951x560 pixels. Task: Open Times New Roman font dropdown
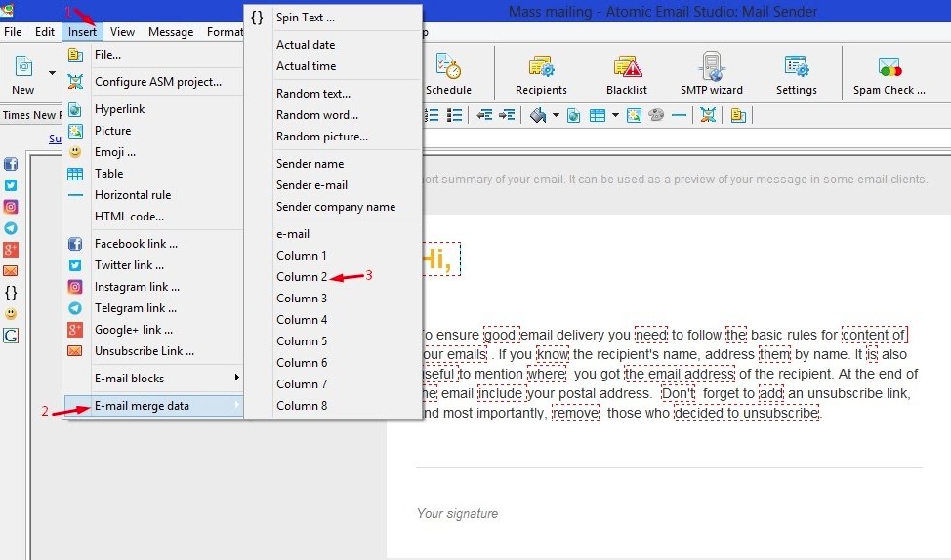[31, 115]
